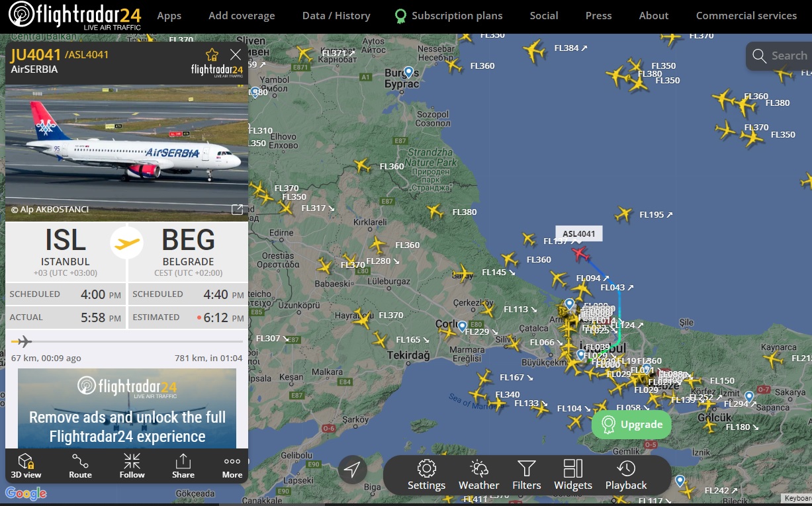Close the JU4041 flight panel
The height and width of the screenshot is (506, 812).
pos(236,54)
